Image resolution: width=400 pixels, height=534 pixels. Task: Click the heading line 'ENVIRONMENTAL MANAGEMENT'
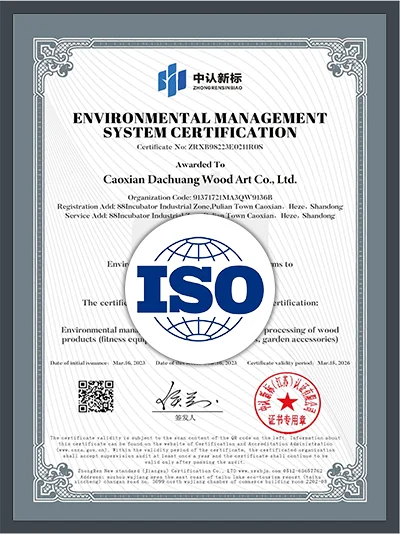pyautogui.click(x=200, y=118)
